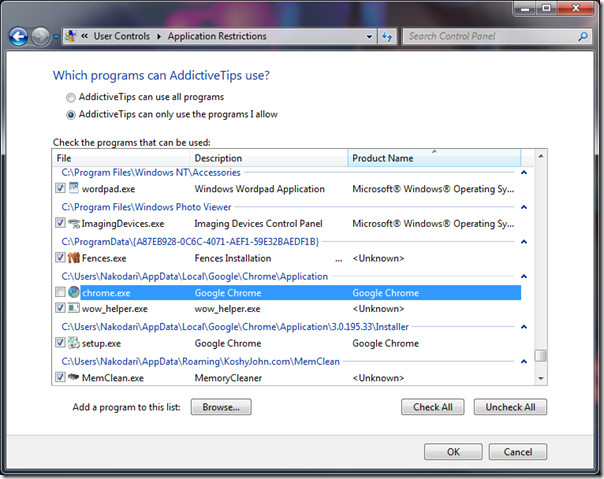Screen dimensions: 604x479
Task: Click Browse to add a program
Action: pos(221,407)
